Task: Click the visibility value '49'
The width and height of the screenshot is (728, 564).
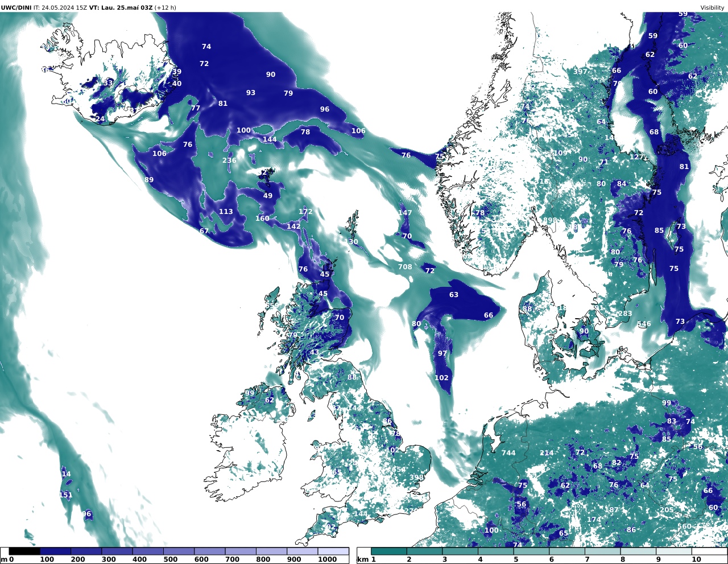Action: point(268,196)
